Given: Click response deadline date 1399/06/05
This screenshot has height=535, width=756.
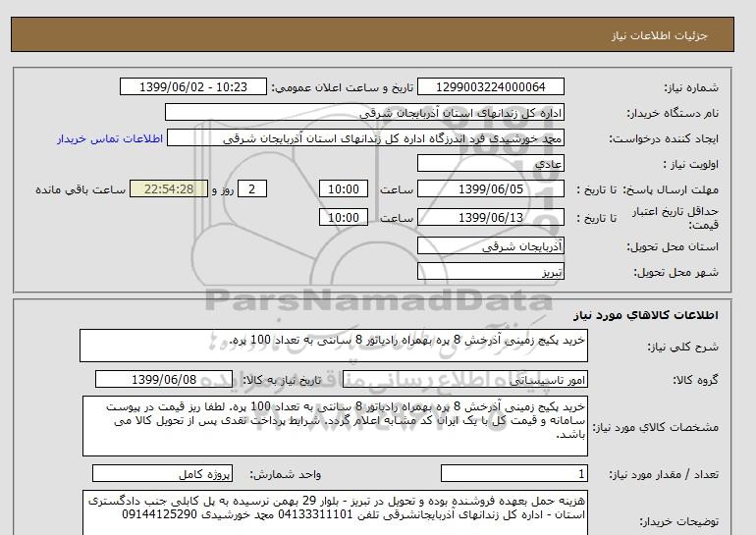Looking at the screenshot, I should point(490,188).
